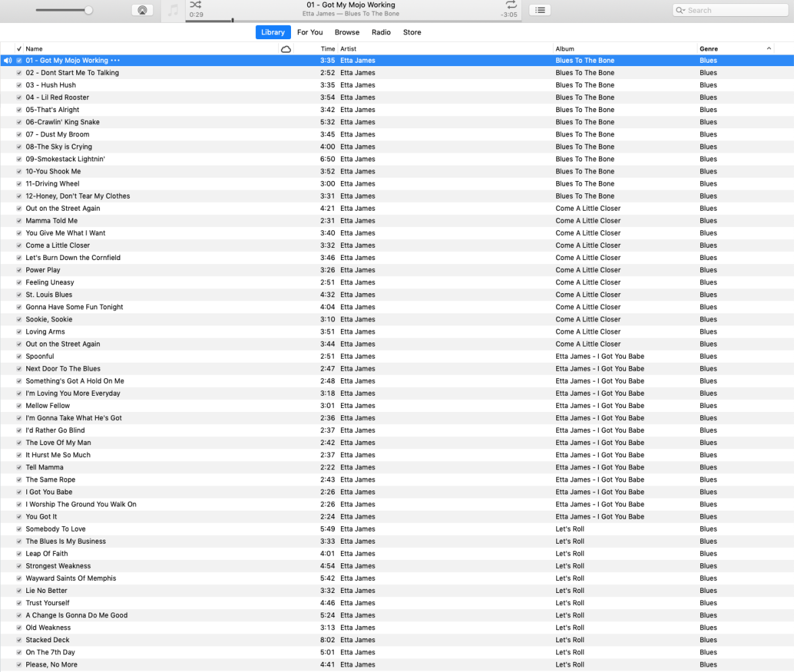Enable repeat mode
Image resolution: width=794 pixels, height=672 pixels.
[x=511, y=5]
